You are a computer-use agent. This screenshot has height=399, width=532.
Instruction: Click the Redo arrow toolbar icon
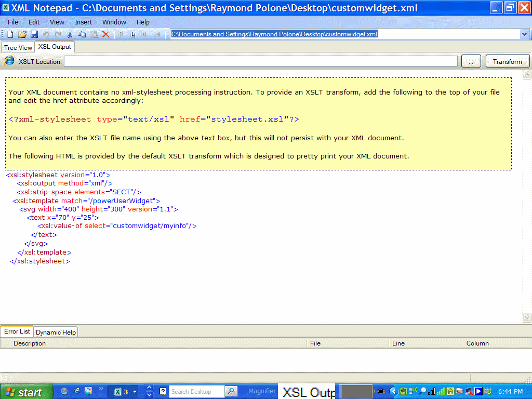point(58,34)
